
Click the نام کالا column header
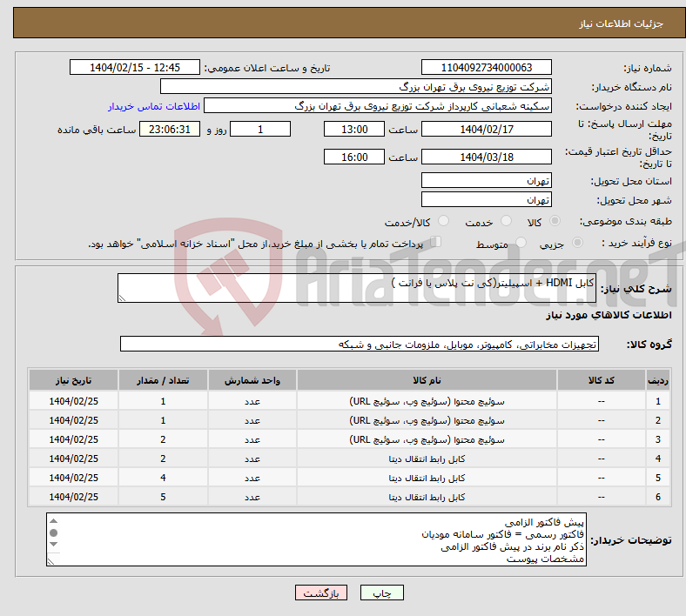point(427,380)
